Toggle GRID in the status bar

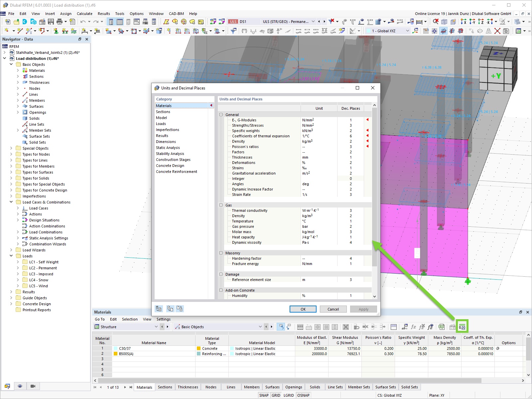[276, 395]
